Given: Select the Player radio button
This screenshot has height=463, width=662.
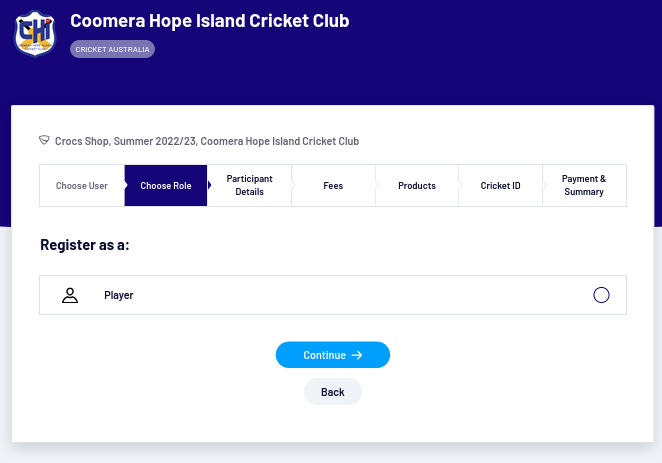Looking at the screenshot, I should click(x=601, y=295).
